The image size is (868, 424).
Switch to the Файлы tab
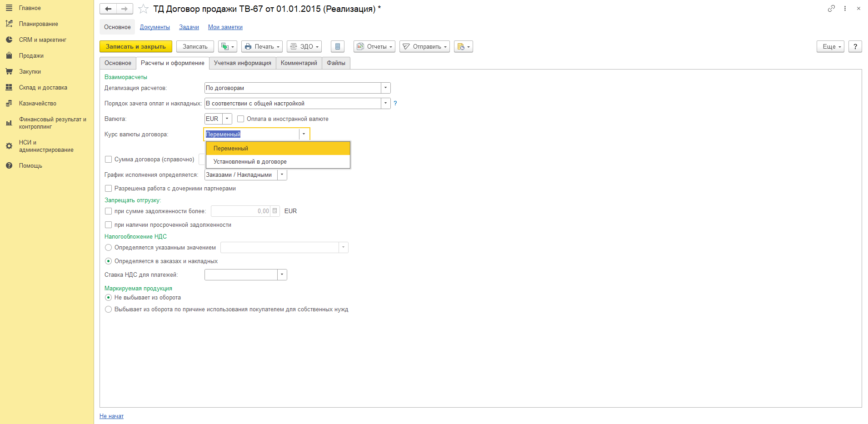(x=336, y=63)
